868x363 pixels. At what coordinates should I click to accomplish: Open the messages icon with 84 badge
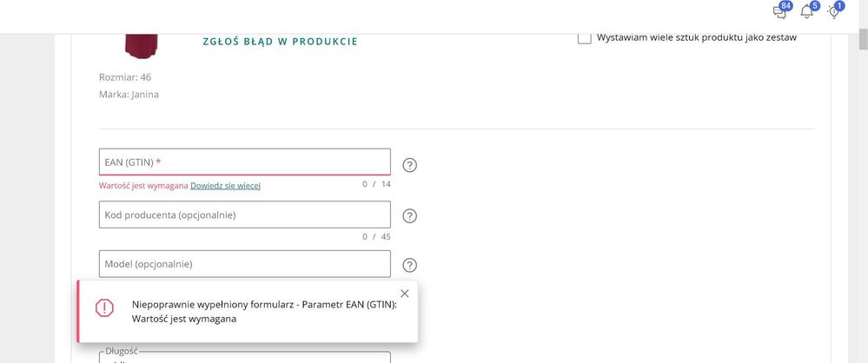coord(779,11)
